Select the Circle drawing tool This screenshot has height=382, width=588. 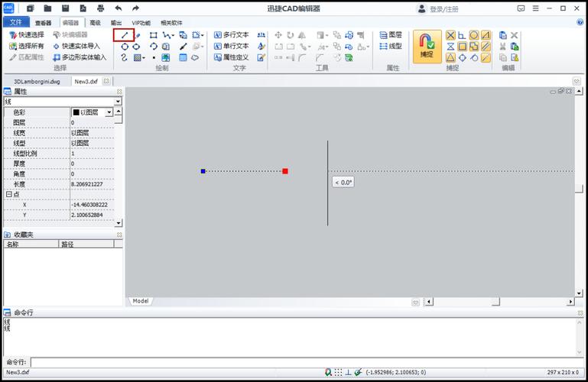point(125,47)
